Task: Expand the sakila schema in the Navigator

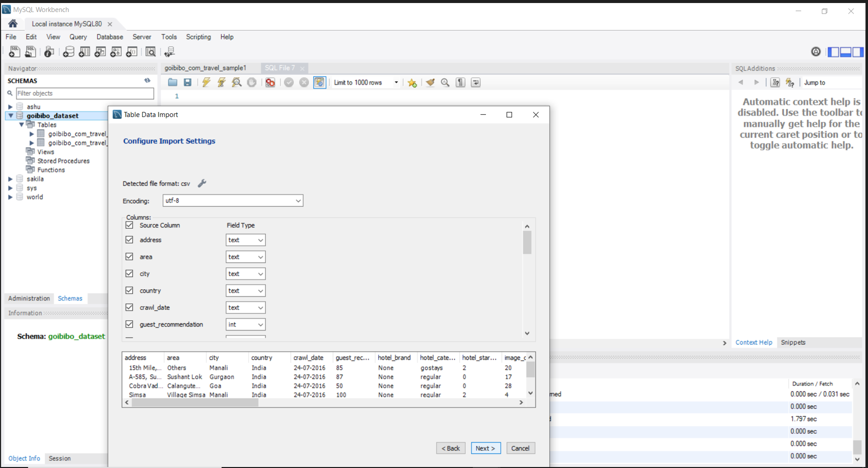Action: coord(11,179)
